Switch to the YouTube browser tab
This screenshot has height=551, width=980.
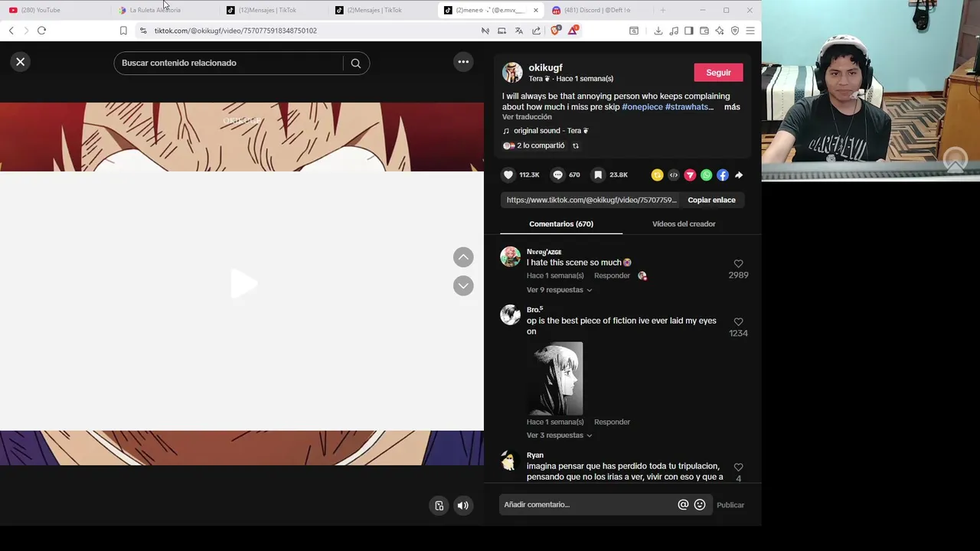[54, 10]
